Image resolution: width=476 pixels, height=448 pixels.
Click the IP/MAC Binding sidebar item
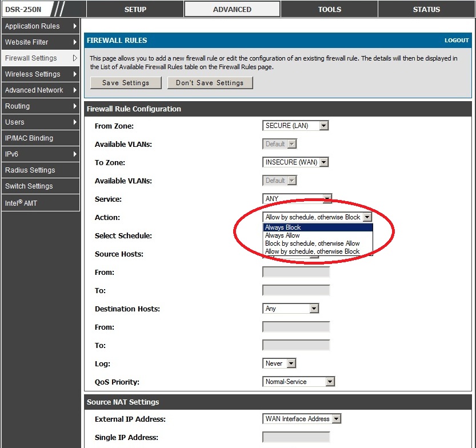point(29,138)
